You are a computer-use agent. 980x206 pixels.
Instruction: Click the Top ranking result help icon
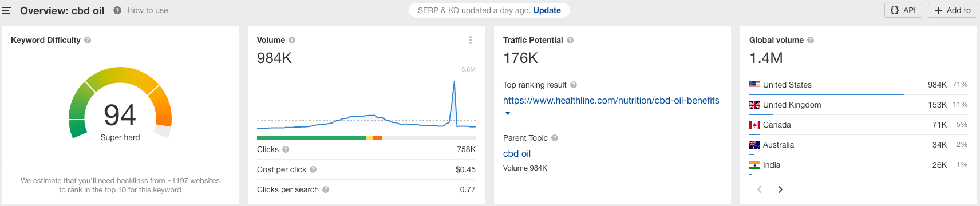[x=574, y=85]
